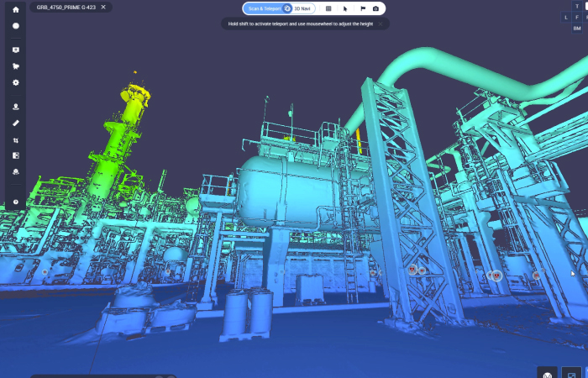
Task: Open the grid view icon in toolbar
Action: (328, 8)
